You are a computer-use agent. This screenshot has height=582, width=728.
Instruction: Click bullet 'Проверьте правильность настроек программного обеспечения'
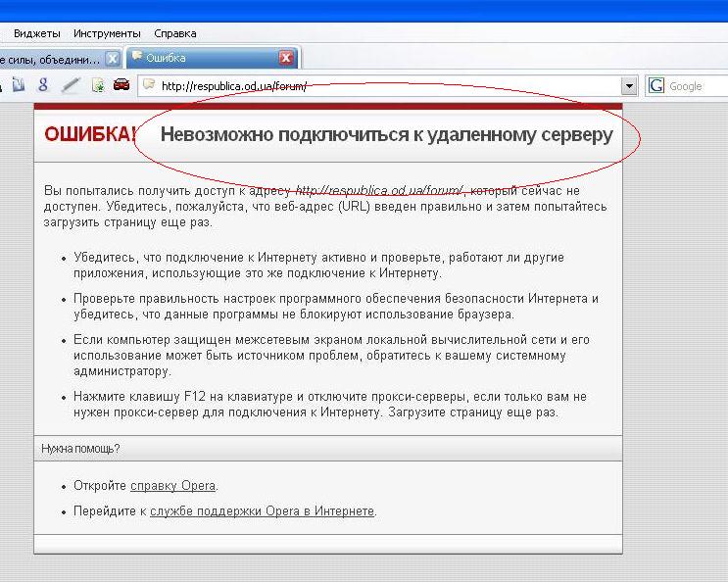[x=336, y=307]
